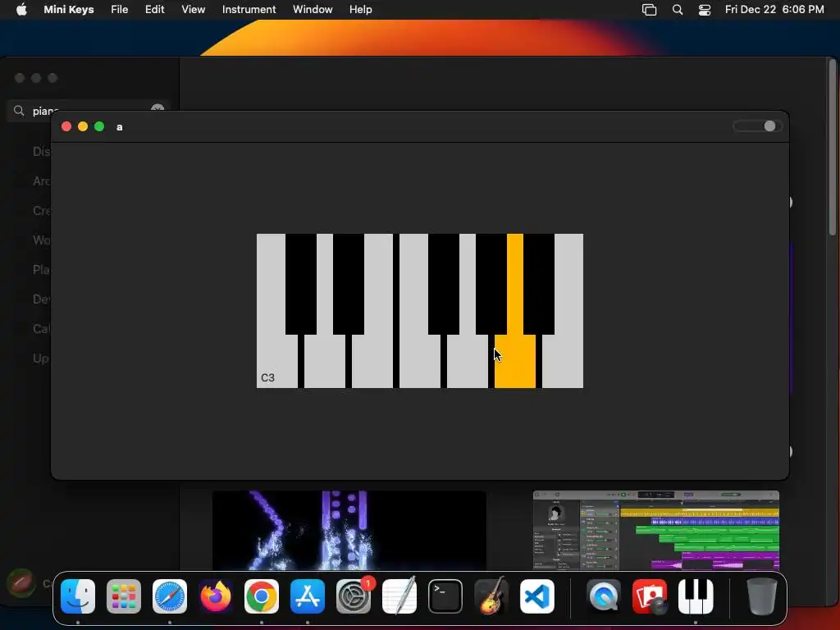Play the D3 white key next to C3
The width and height of the screenshot is (840, 630).
pos(325,361)
